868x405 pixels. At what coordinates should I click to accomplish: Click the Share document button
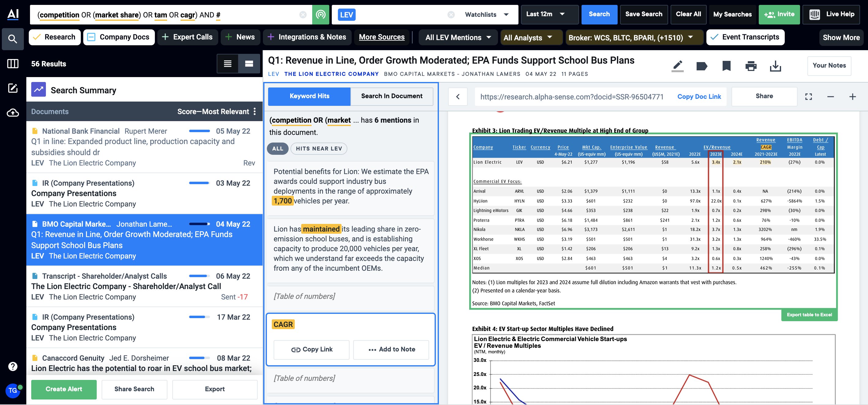[x=764, y=96]
